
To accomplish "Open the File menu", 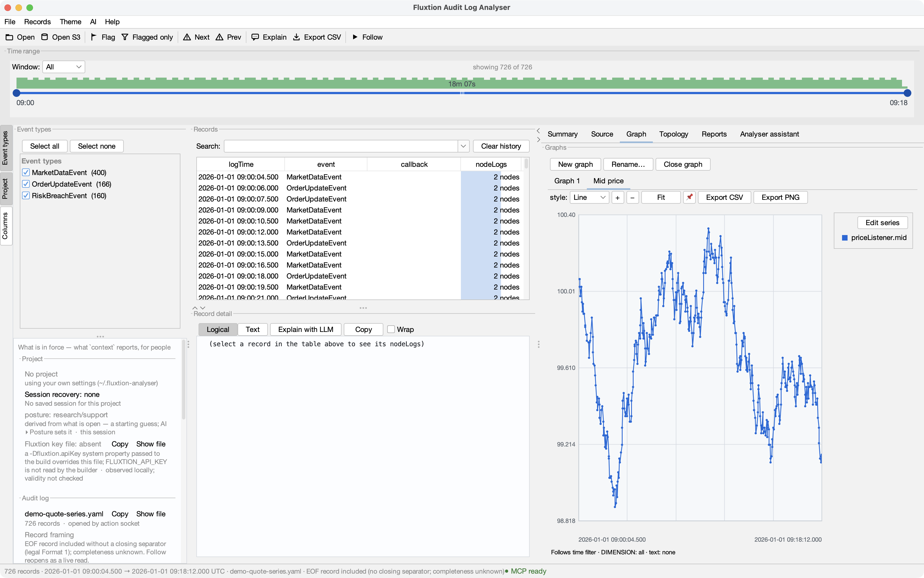I will coord(10,22).
